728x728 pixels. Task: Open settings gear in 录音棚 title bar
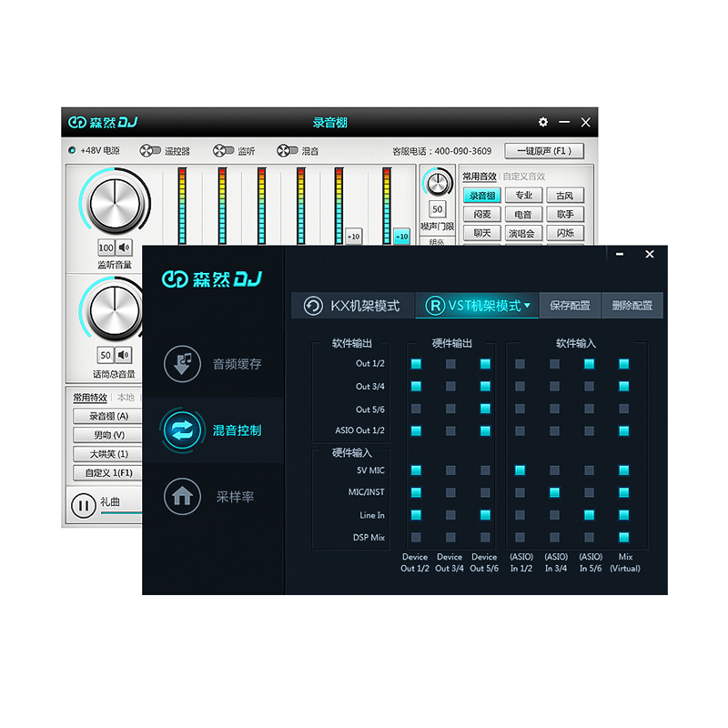(x=542, y=122)
